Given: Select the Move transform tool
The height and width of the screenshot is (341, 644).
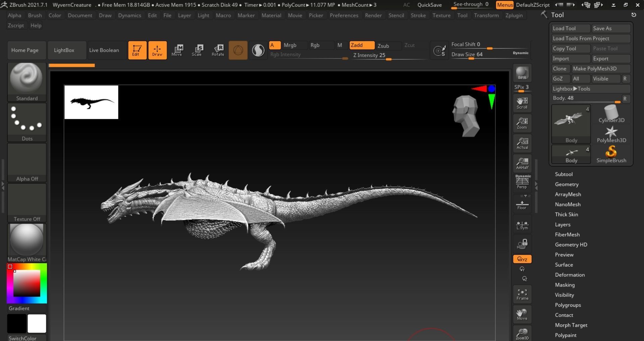Looking at the screenshot, I should click(x=177, y=50).
